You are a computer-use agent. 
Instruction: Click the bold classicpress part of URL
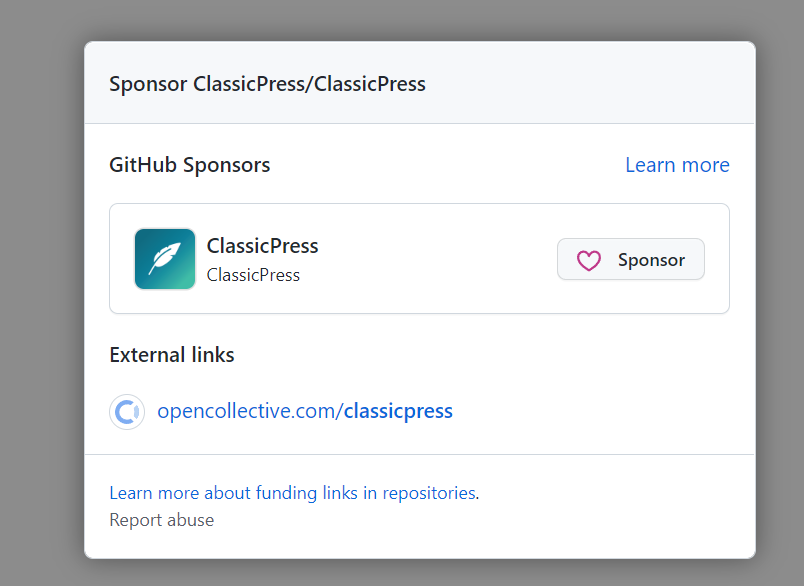398,411
